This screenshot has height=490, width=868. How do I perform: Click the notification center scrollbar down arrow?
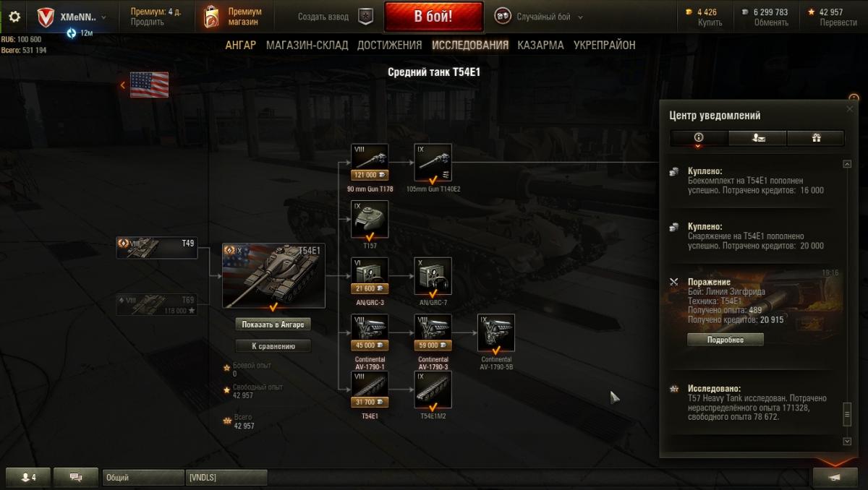848,441
